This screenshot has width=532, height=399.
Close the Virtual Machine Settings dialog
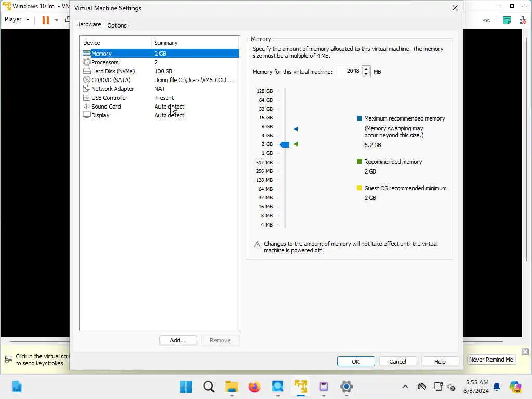[455, 8]
